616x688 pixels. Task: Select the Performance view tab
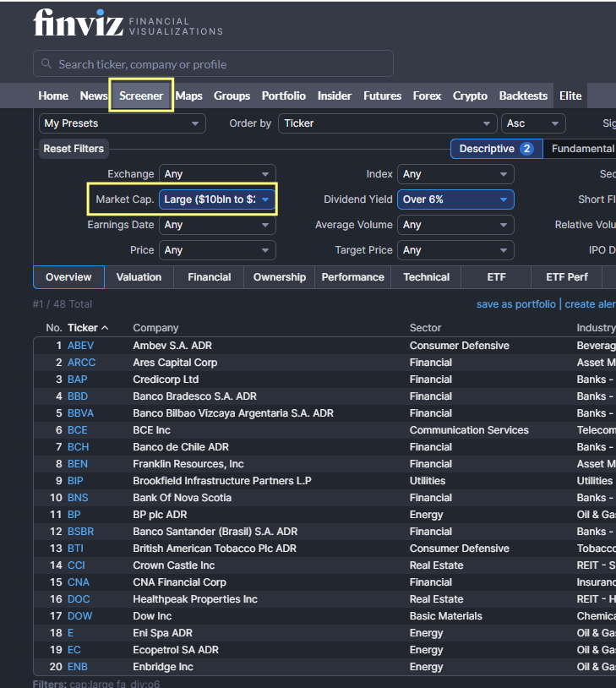(x=352, y=277)
